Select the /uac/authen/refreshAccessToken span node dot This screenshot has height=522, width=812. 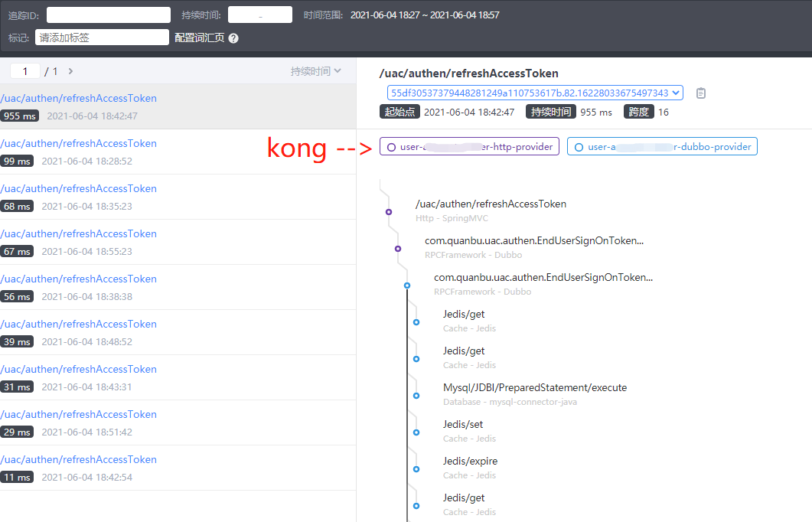coord(388,212)
